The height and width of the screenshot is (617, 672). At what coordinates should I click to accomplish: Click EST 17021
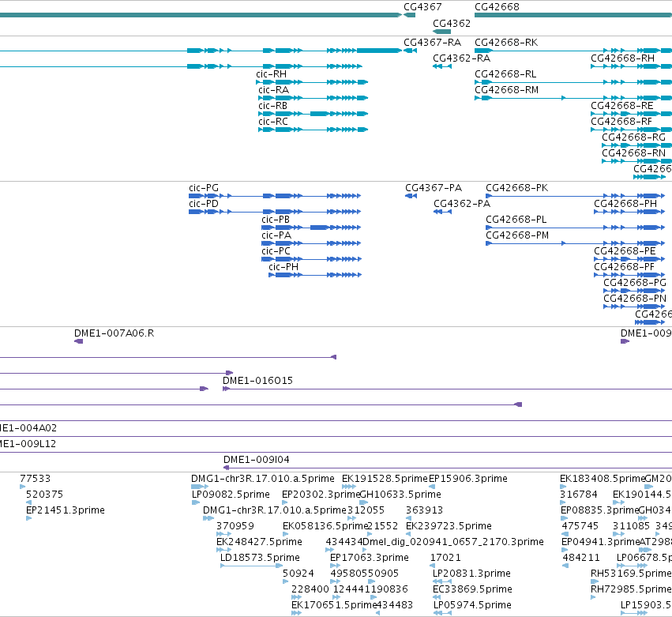click(445, 559)
